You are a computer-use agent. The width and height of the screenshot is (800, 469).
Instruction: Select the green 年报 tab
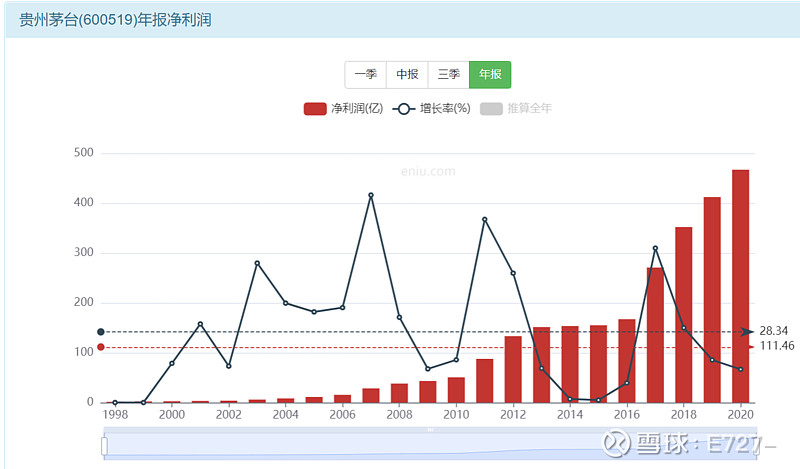click(490, 75)
